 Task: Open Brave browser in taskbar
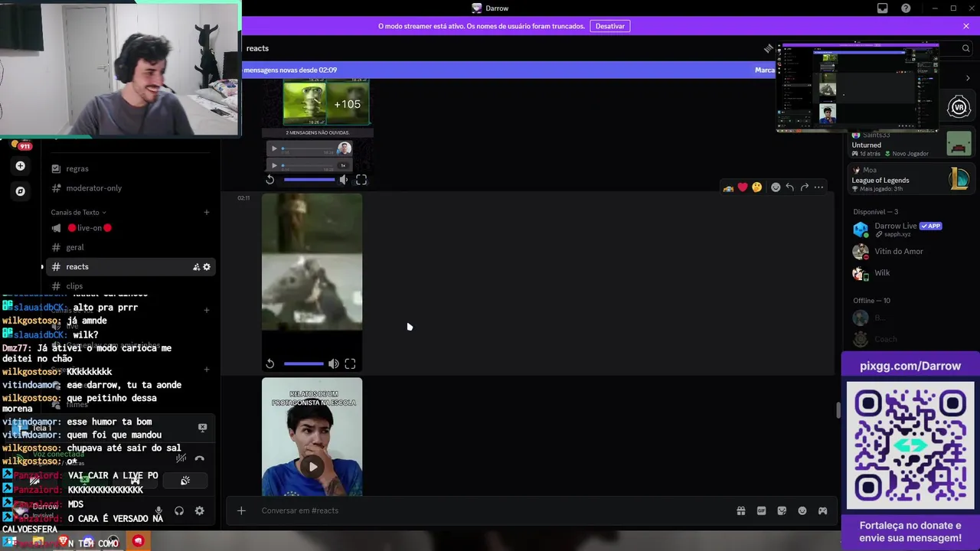(x=64, y=542)
